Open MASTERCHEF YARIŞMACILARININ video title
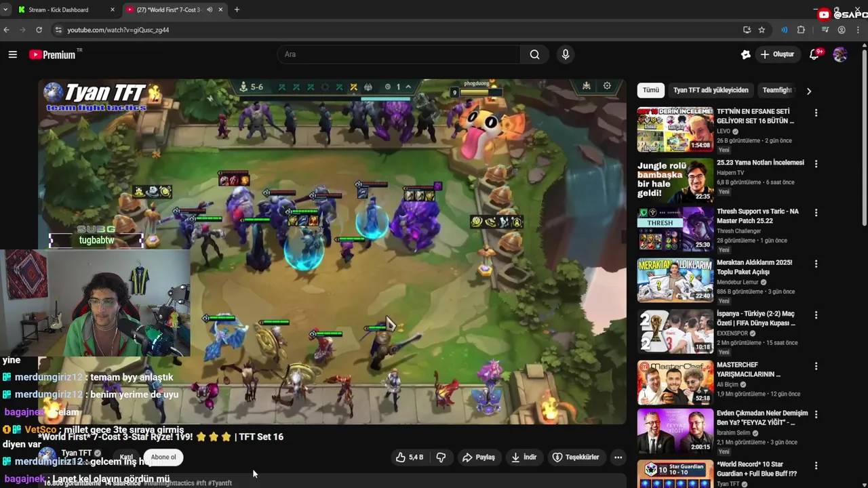 point(749,369)
